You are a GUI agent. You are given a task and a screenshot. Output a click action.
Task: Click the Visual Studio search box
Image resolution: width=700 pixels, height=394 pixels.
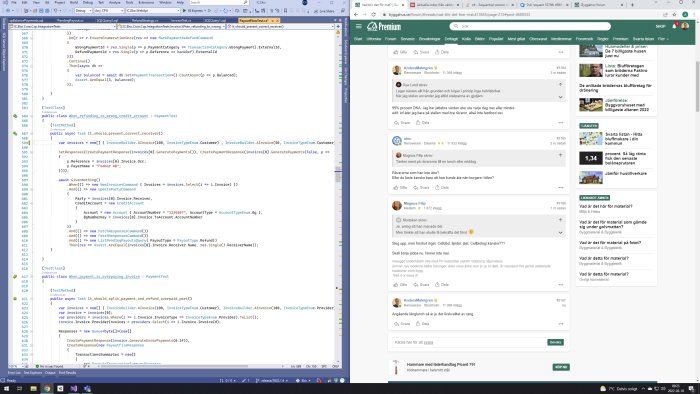[218, 3]
